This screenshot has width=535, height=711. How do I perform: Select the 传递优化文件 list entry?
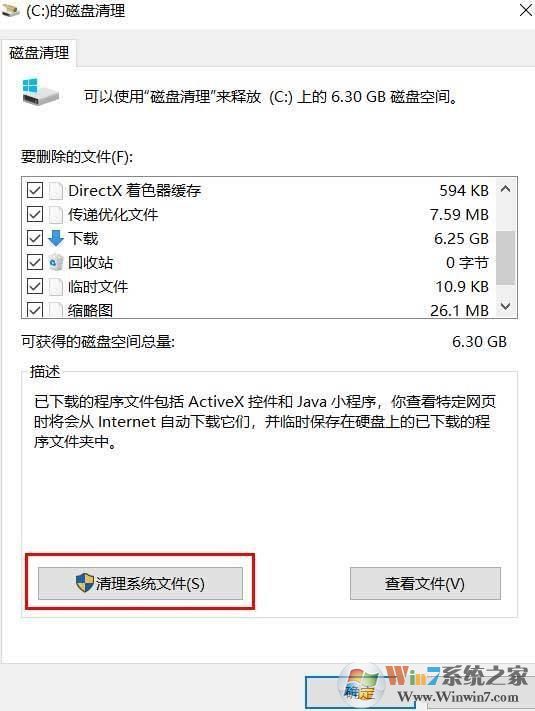coord(258,215)
